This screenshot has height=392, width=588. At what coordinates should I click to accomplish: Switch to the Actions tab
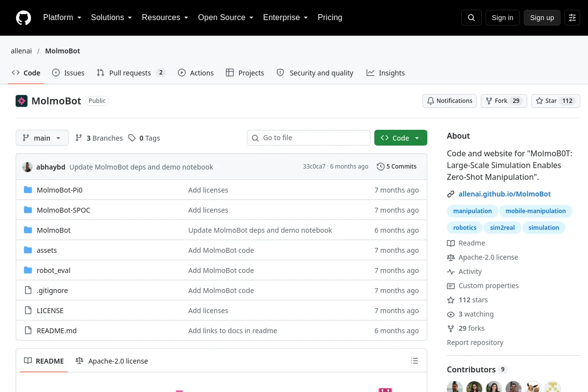[x=196, y=73]
